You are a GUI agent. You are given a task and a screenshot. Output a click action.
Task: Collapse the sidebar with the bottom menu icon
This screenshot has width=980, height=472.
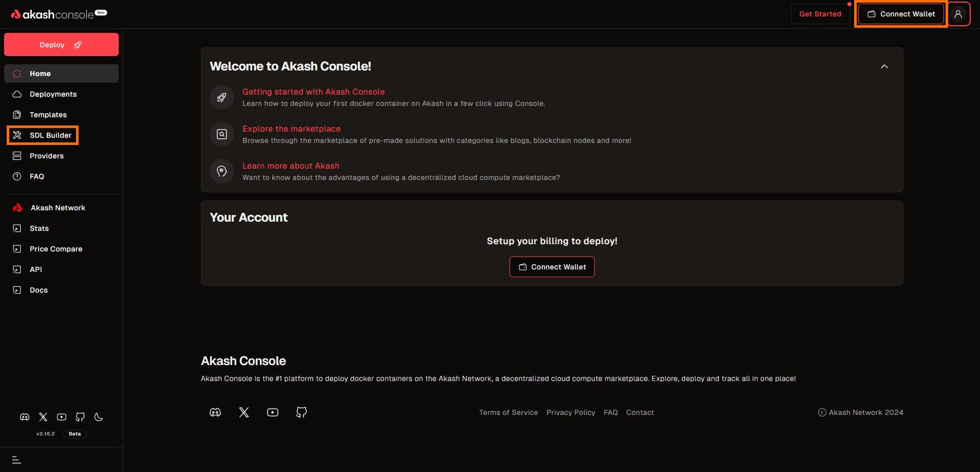tap(16, 460)
